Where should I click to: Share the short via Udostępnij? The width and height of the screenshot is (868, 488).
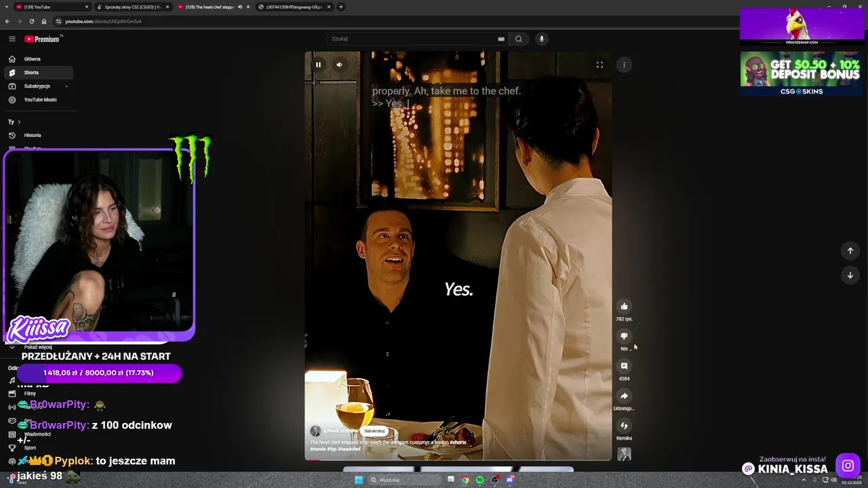[x=624, y=396]
